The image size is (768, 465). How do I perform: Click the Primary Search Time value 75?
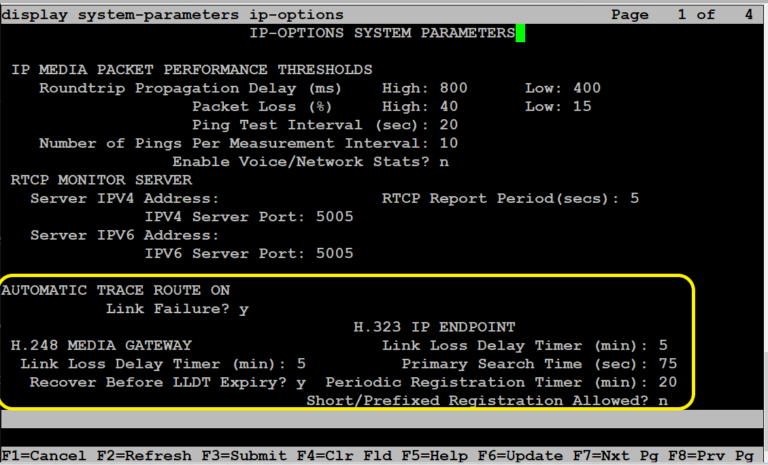(668, 364)
